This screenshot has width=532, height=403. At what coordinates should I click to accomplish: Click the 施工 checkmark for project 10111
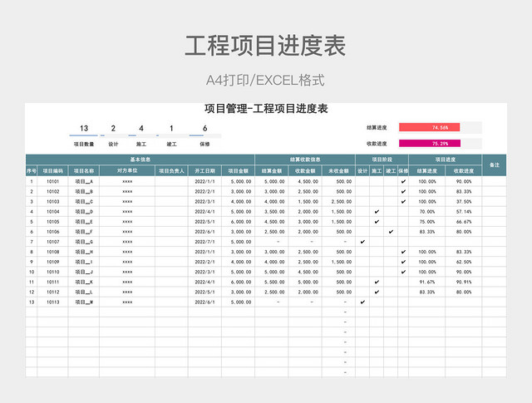coord(377,282)
